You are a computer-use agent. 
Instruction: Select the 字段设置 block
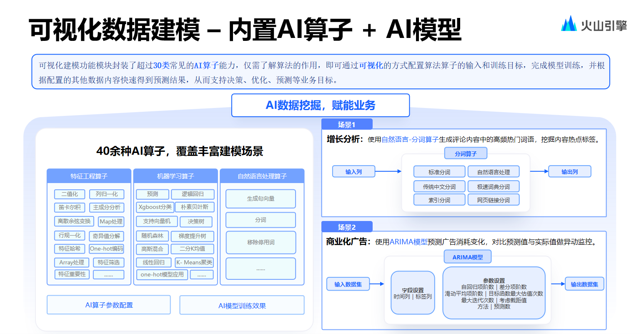pyautogui.click(x=413, y=293)
